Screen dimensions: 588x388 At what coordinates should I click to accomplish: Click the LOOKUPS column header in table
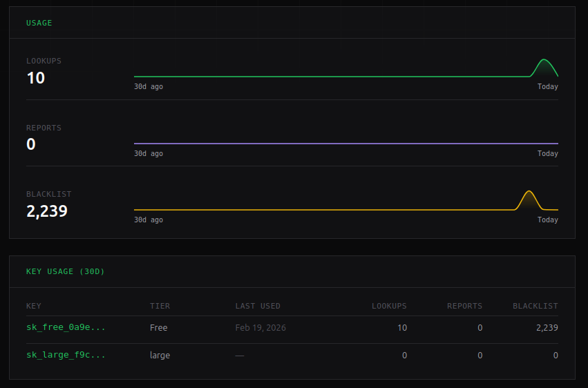point(389,306)
